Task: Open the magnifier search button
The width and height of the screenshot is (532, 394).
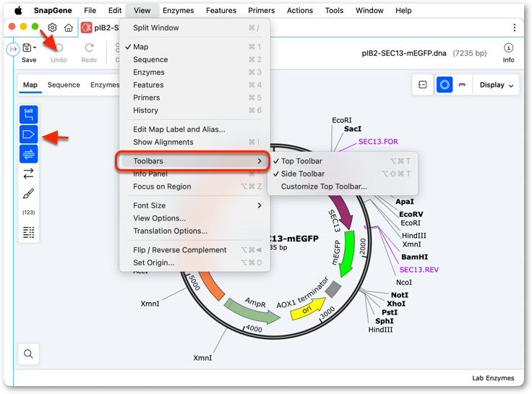Action: (x=28, y=354)
